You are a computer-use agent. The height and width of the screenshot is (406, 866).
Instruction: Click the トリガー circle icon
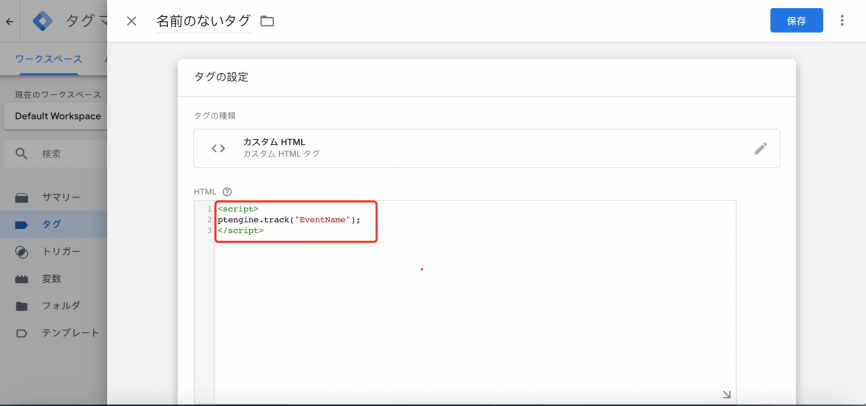tap(22, 252)
